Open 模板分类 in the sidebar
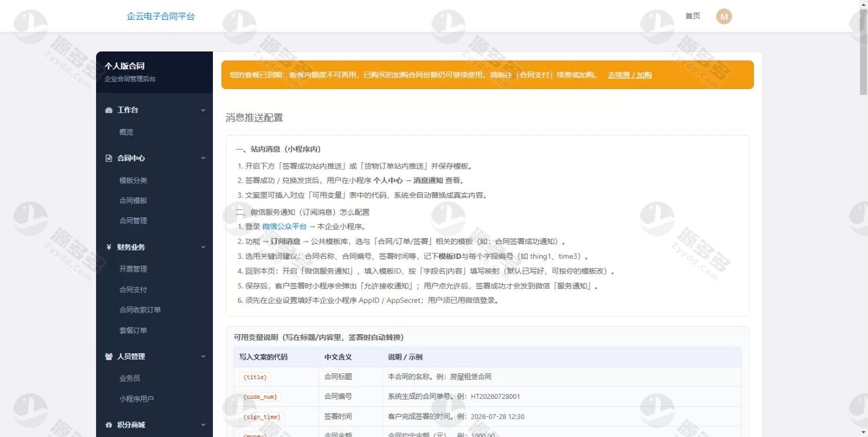868x437 pixels. pyautogui.click(x=133, y=180)
